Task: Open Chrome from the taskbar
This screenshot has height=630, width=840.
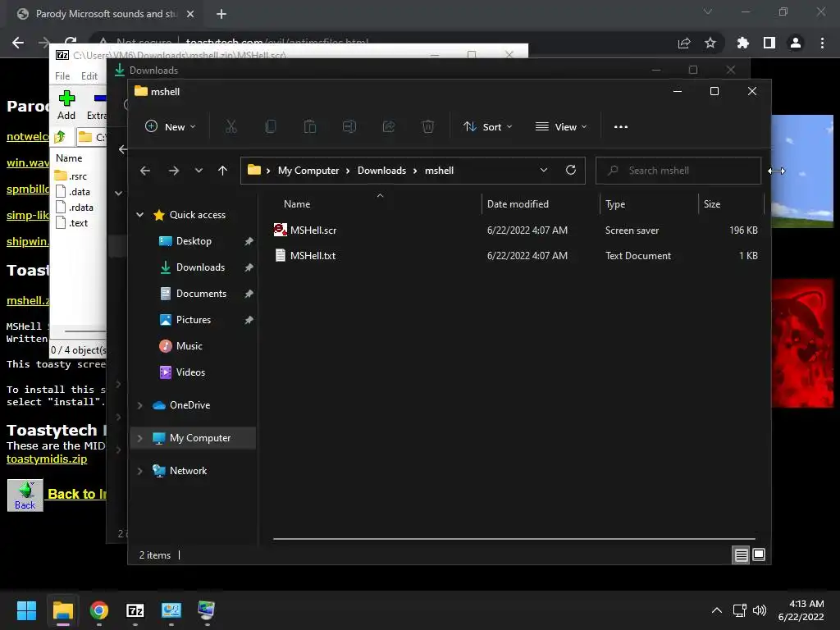Action: click(99, 610)
